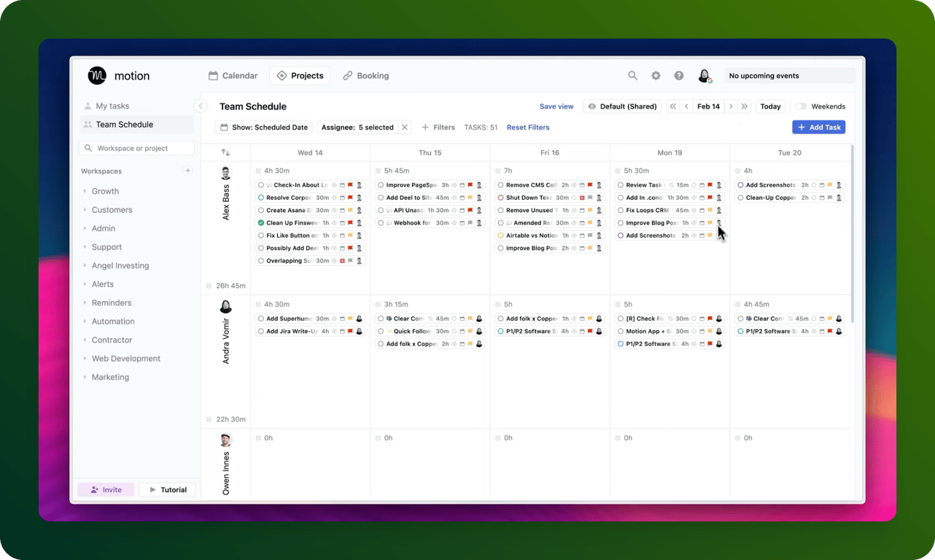935x560 pixels.
Task: Click Andra Vomir's avatar in the schedule
Action: click(226, 307)
